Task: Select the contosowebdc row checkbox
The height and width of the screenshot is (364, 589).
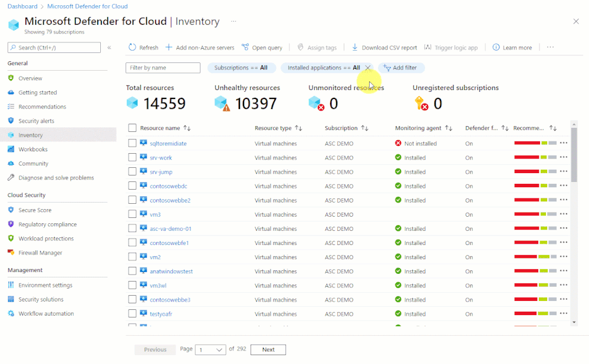Action: click(x=132, y=186)
